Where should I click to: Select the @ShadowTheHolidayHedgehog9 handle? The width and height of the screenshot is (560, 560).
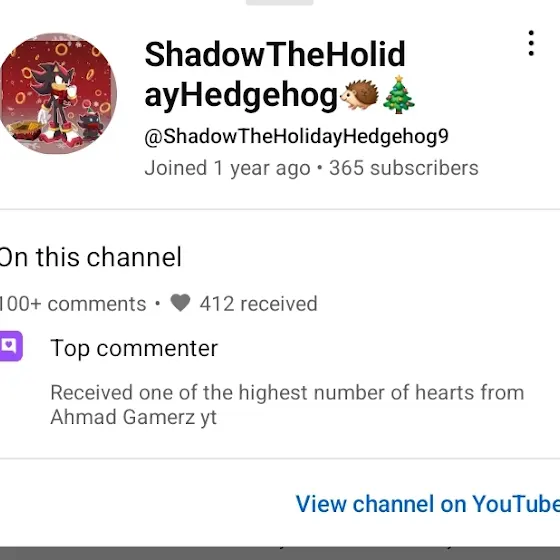tap(296, 137)
